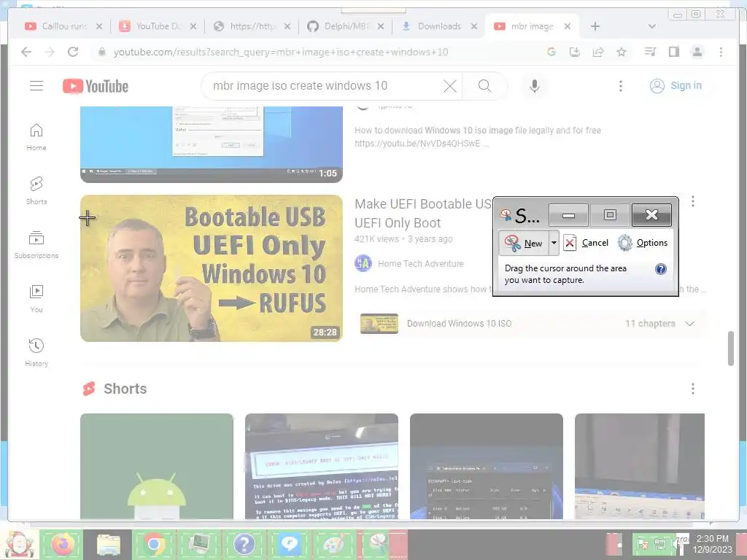This screenshot has width=747, height=560.
Task: Open the Home Tech Adventure channel avatar
Action: [363, 263]
